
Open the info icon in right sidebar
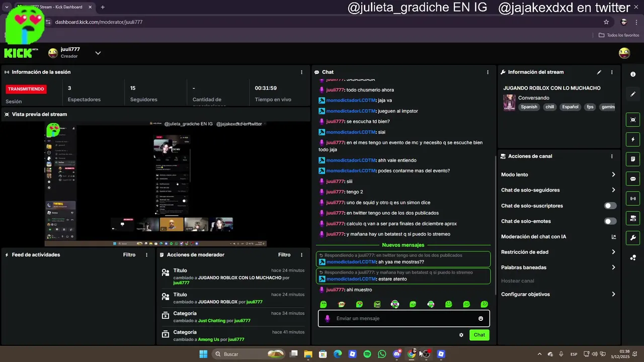633,74
